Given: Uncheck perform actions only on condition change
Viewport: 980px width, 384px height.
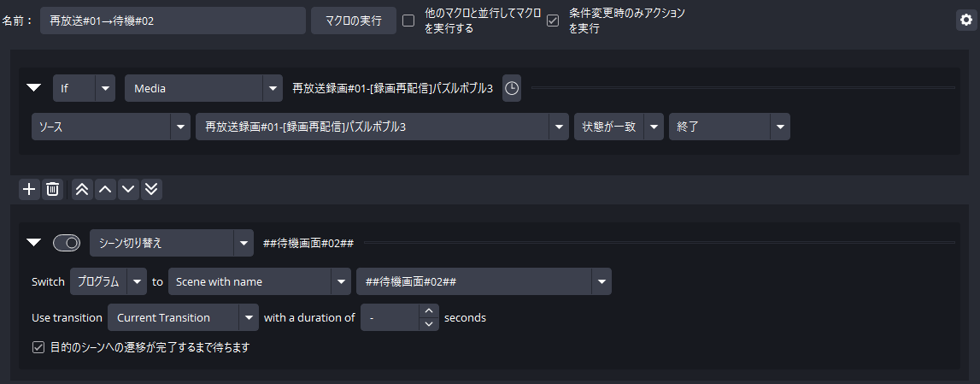Looking at the screenshot, I should point(553,21).
